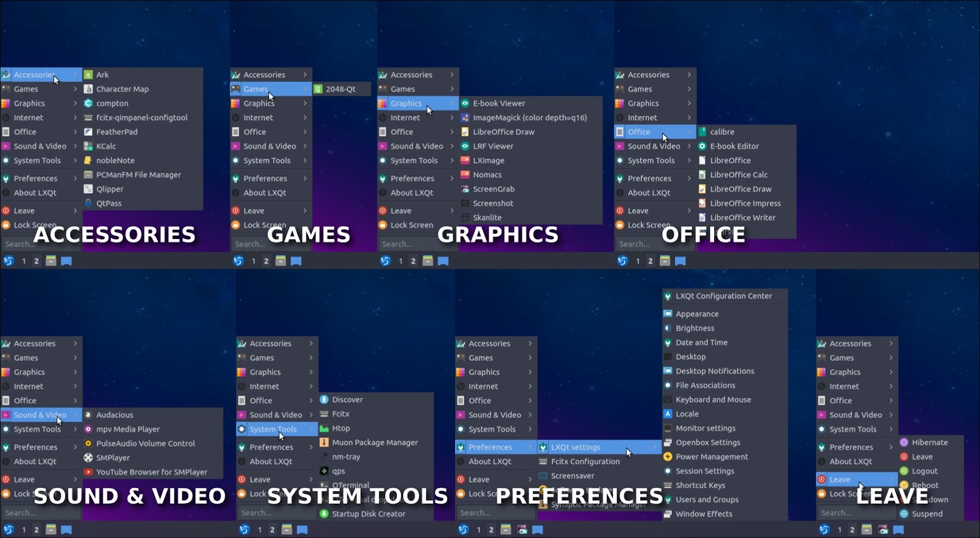
Task: Launch SMPlayer
Action: tap(153, 458)
